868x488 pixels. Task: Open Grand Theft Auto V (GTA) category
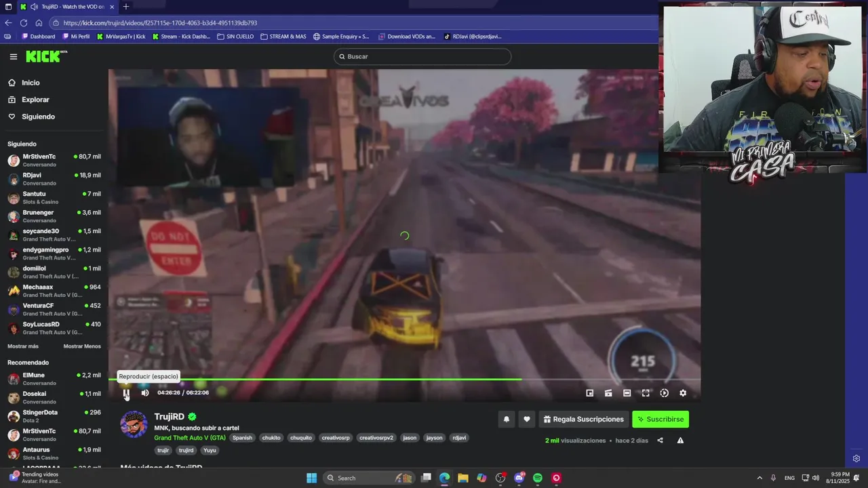point(190,438)
